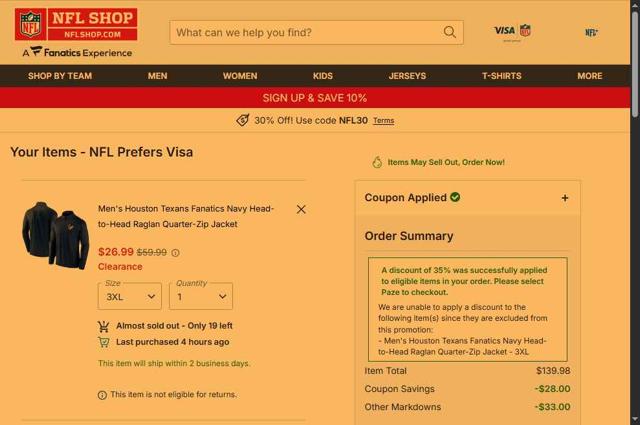This screenshot has width=640, height=425.
Task: Open the Quantity dropdown
Action: [201, 296]
